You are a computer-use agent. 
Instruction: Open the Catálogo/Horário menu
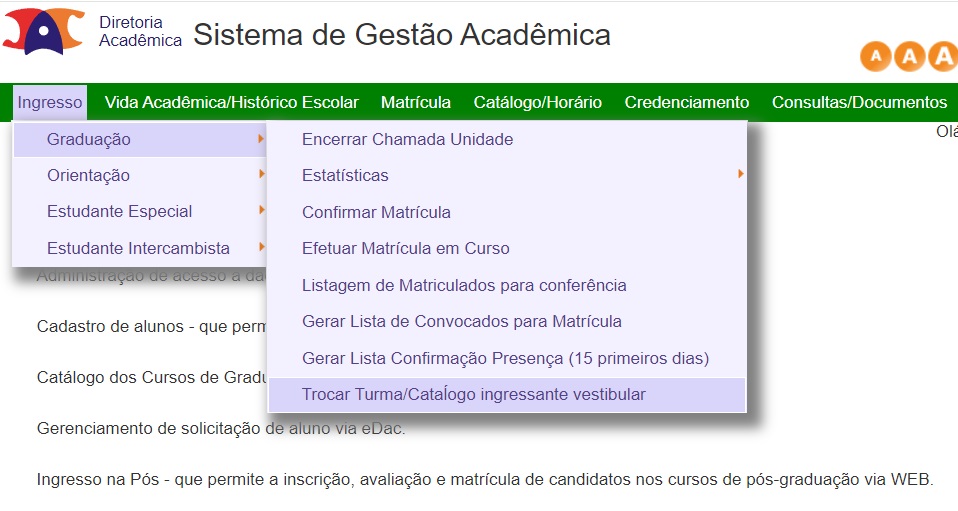538,102
